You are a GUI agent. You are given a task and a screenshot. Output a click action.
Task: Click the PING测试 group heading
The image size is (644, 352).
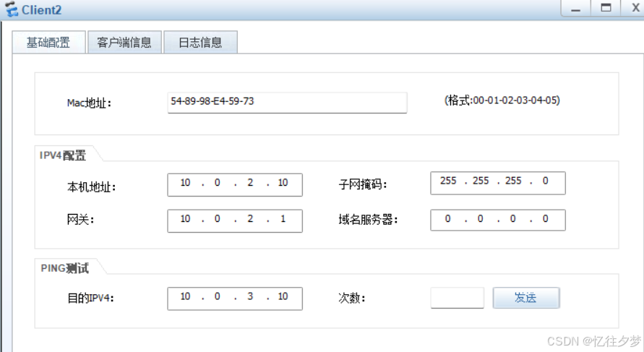(65, 268)
